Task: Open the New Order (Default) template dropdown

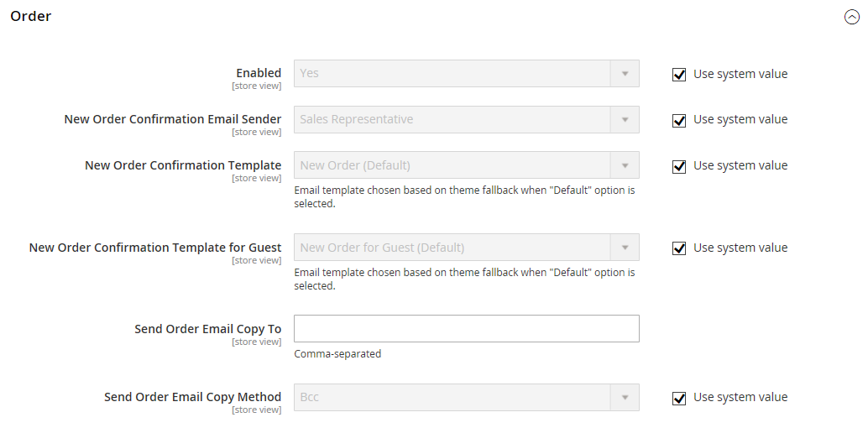Action: (x=453, y=165)
